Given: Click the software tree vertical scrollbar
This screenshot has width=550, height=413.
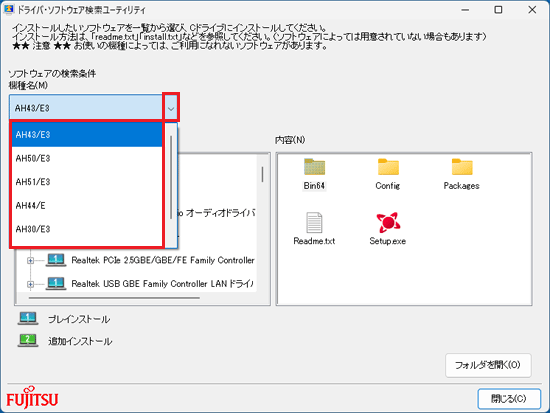Looking at the screenshot, I should click(x=262, y=174).
